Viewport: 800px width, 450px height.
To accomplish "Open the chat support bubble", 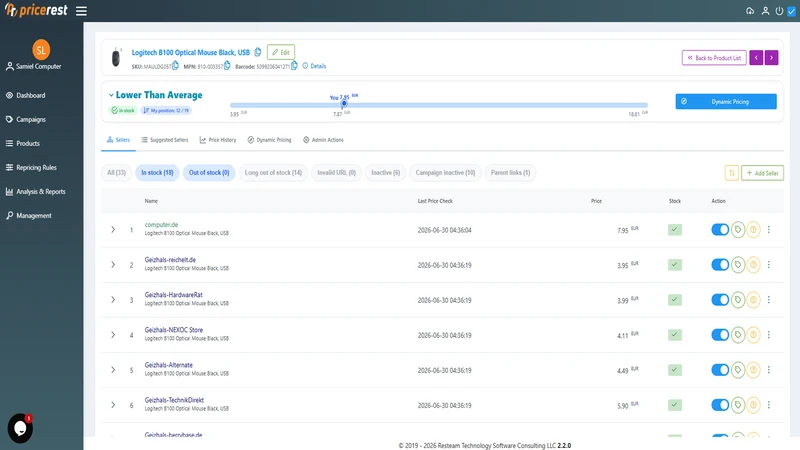I will coord(20,428).
